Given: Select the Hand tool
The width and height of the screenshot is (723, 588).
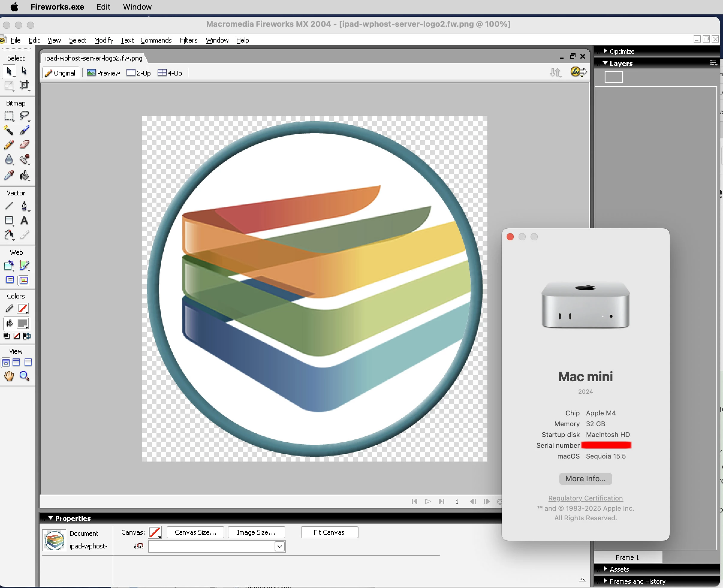Looking at the screenshot, I should point(9,376).
